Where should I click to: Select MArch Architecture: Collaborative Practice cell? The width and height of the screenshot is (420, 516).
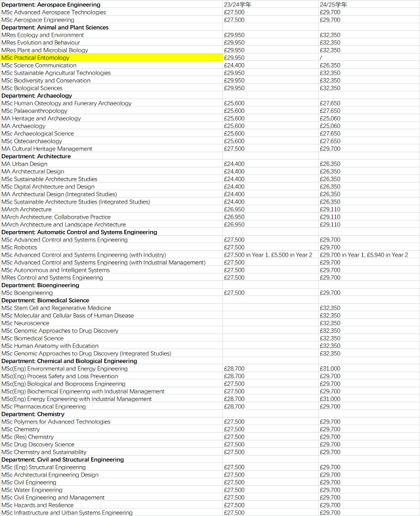click(x=112, y=217)
